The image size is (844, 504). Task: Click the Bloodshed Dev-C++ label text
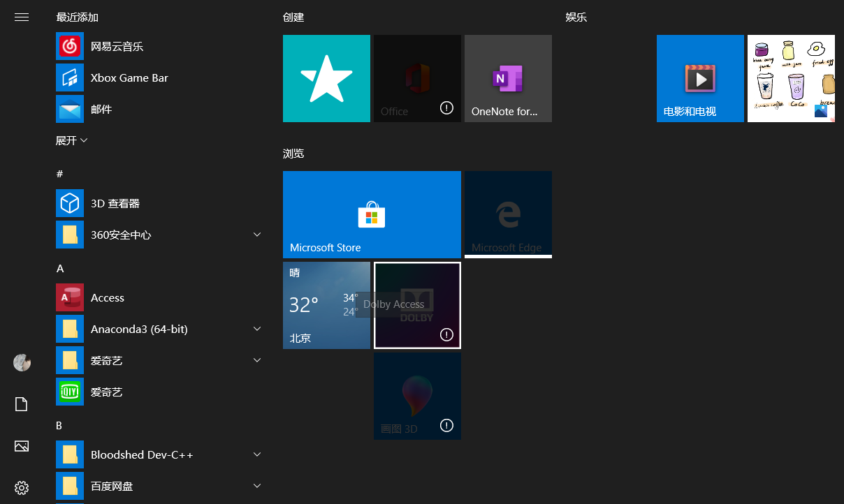(x=142, y=455)
